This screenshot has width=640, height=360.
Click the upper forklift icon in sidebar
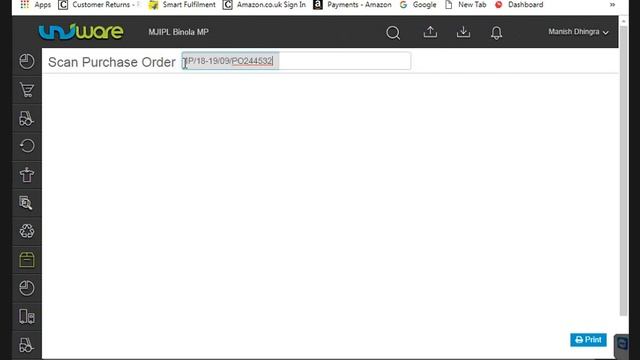coord(27,118)
